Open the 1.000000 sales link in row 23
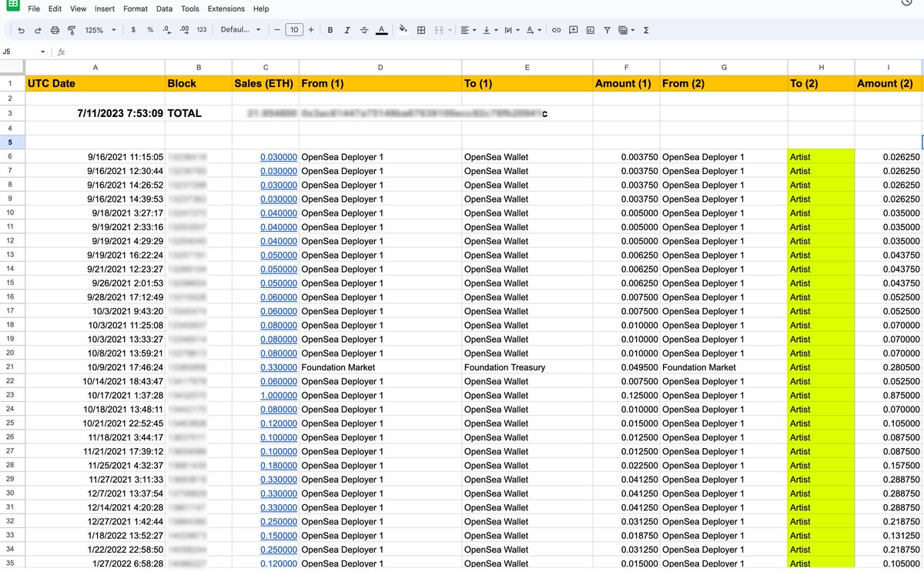Screen dimensions: 924x572 point(279,395)
